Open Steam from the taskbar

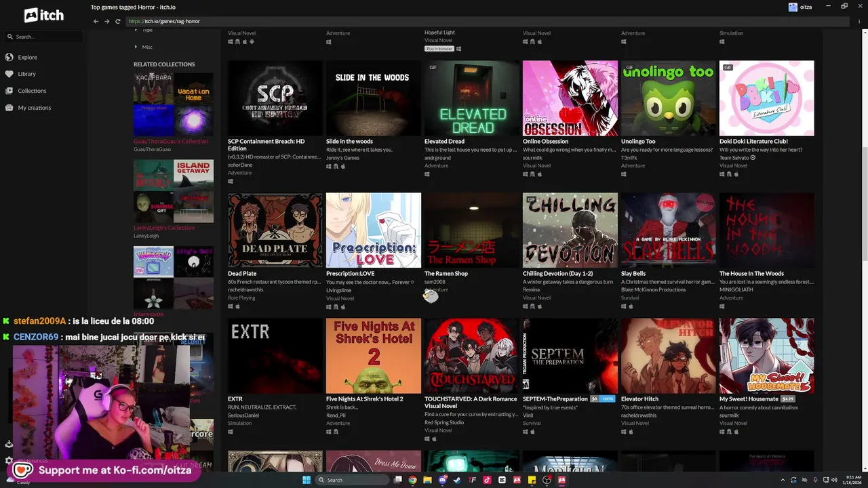coord(457,480)
